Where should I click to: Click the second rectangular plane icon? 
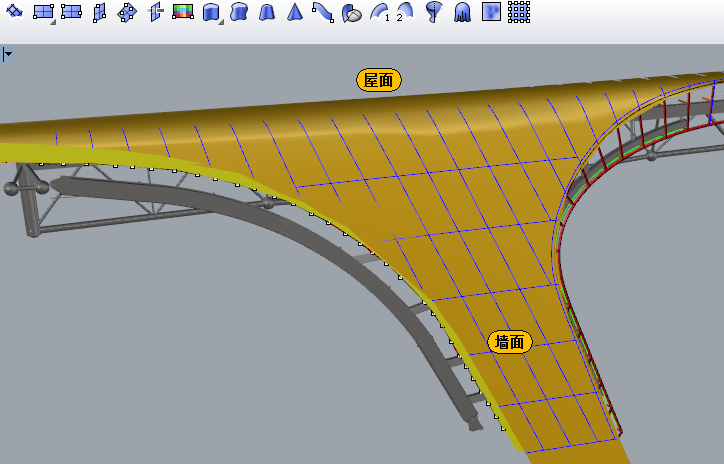point(70,13)
